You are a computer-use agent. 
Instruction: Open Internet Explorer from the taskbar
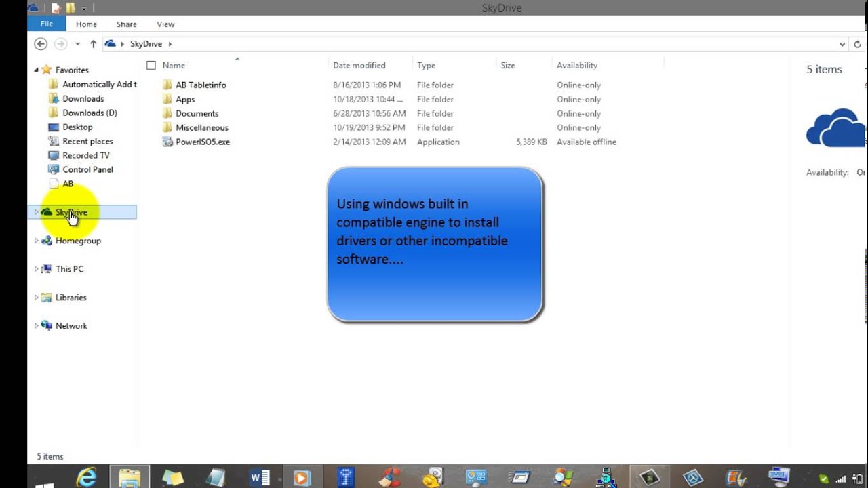(86, 477)
